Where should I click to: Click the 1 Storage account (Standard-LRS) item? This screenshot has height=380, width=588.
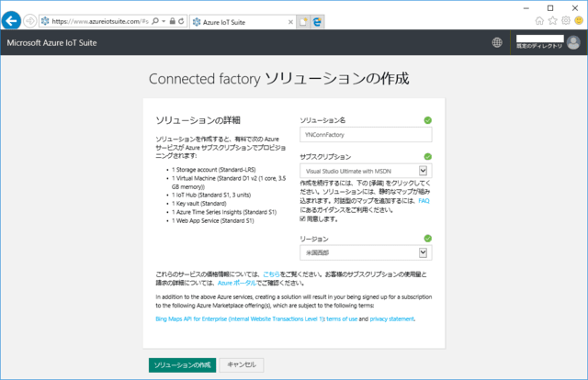[213, 170]
